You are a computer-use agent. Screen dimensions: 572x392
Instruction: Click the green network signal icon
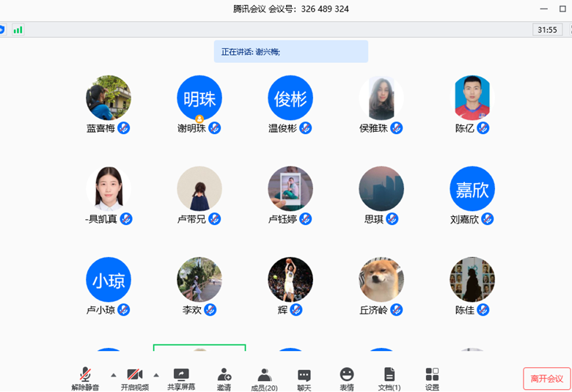coord(18,30)
